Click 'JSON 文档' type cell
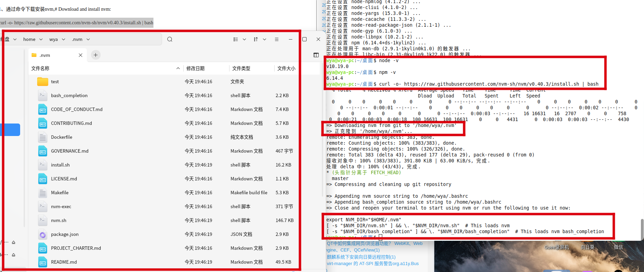This screenshot has width=644, height=272. tap(241, 234)
